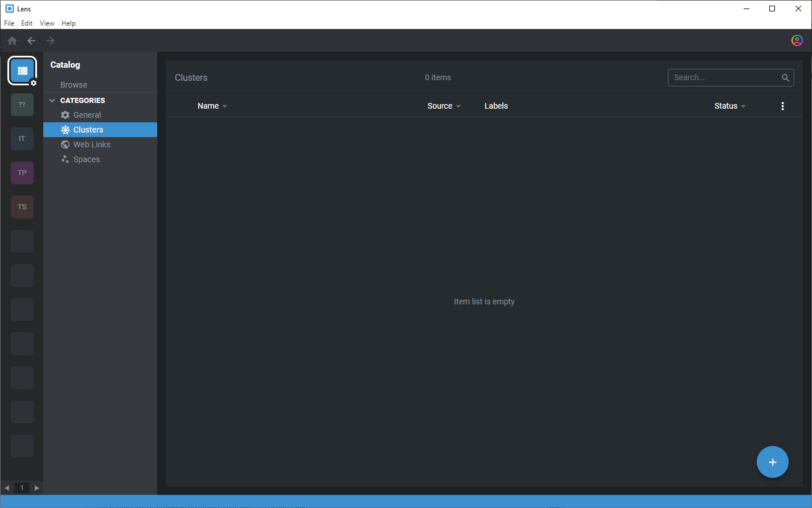Click the 'Catalog' sidebar title
Viewport: 812px width, 508px height.
[65, 65]
